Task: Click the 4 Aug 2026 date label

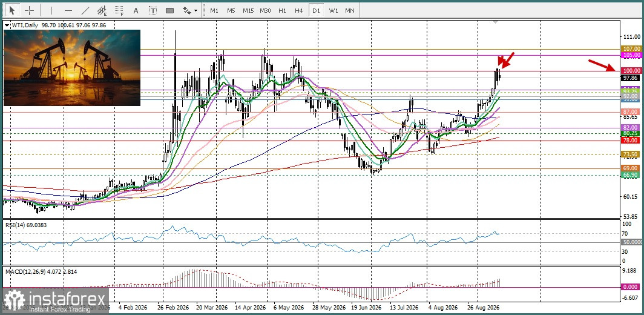Action: [x=443, y=308]
